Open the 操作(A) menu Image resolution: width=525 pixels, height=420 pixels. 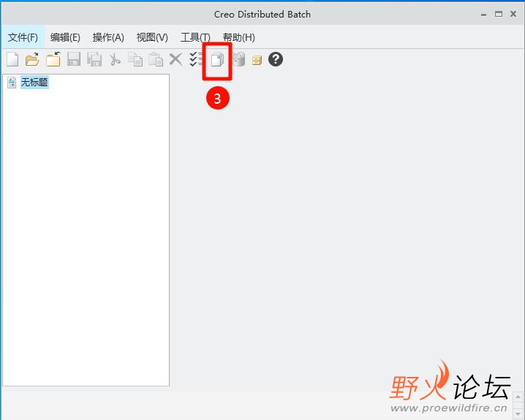click(108, 37)
